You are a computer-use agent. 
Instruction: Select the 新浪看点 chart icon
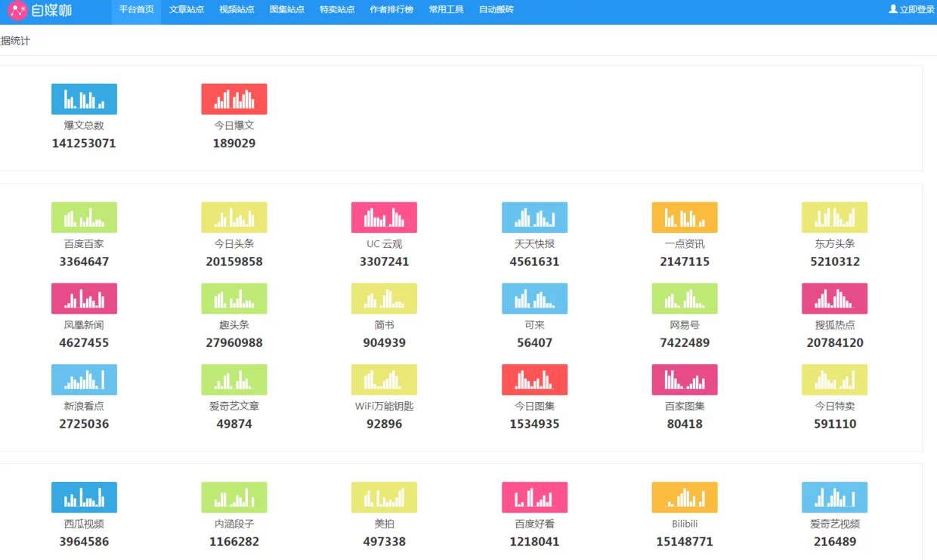tap(84, 380)
